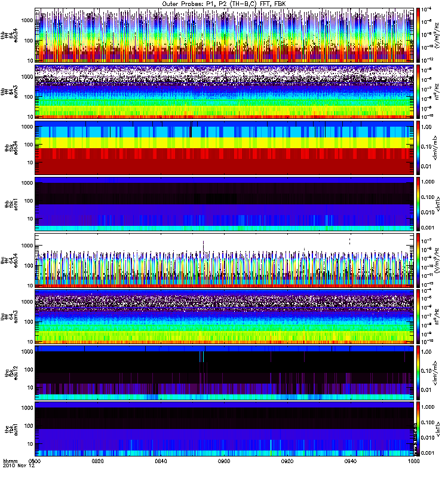Select the thc edc34 FFT spectrogram panel
The height and width of the screenshot is (478, 448).
(x=224, y=261)
